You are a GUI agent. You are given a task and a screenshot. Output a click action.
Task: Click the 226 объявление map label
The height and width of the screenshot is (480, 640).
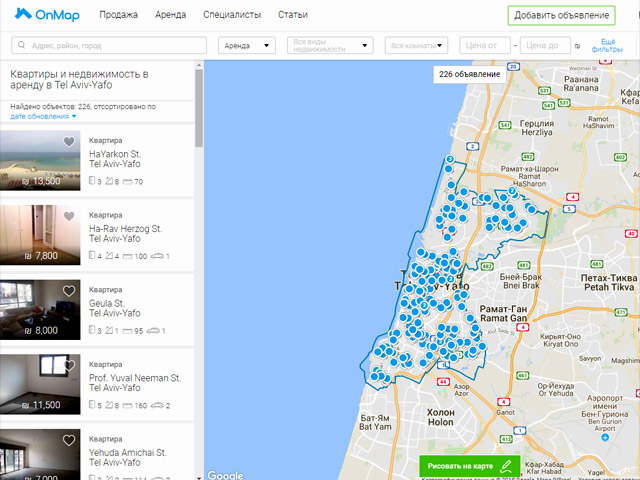(469, 74)
